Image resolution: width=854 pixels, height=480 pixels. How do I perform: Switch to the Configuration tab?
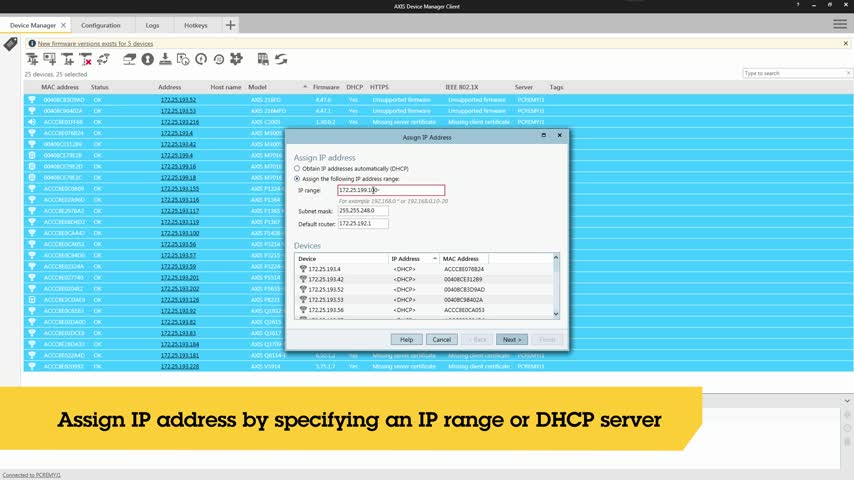pos(101,25)
